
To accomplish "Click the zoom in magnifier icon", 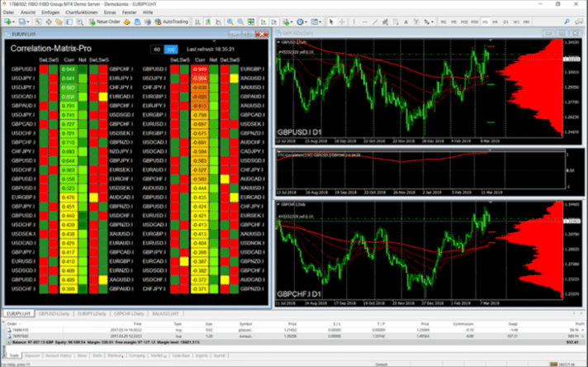I will pyautogui.click(x=229, y=22).
